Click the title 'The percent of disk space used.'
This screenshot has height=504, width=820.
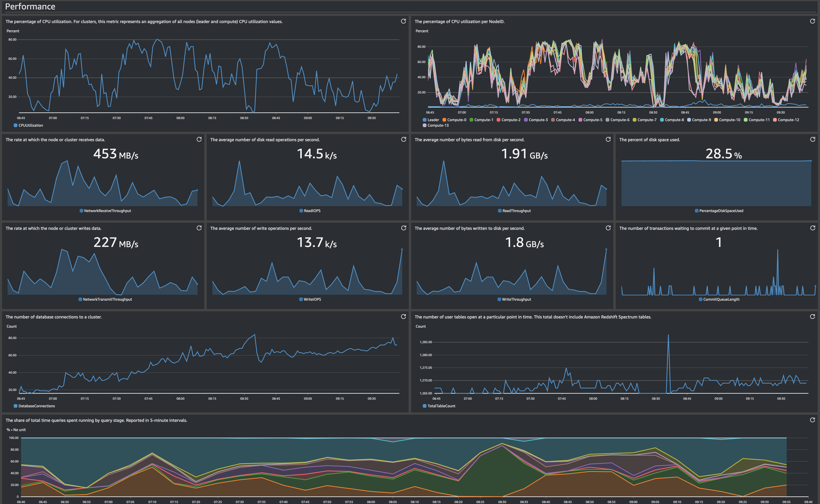(650, 140)
